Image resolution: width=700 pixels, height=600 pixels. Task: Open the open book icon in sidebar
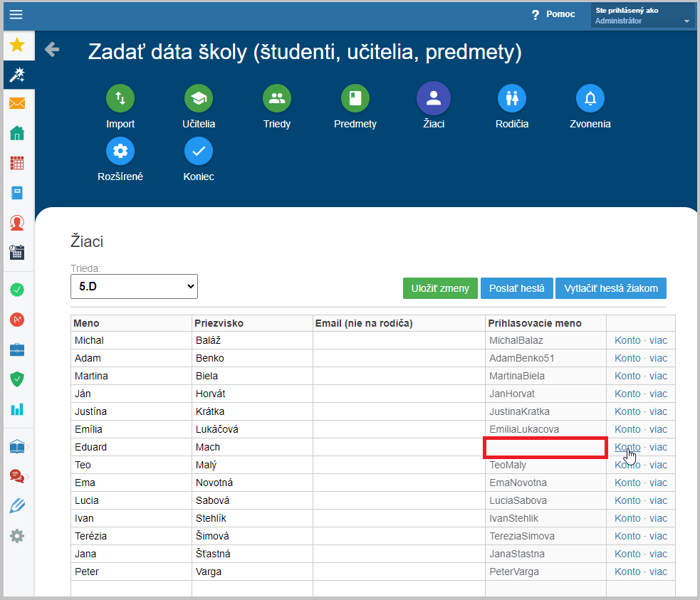click(17, 446)
